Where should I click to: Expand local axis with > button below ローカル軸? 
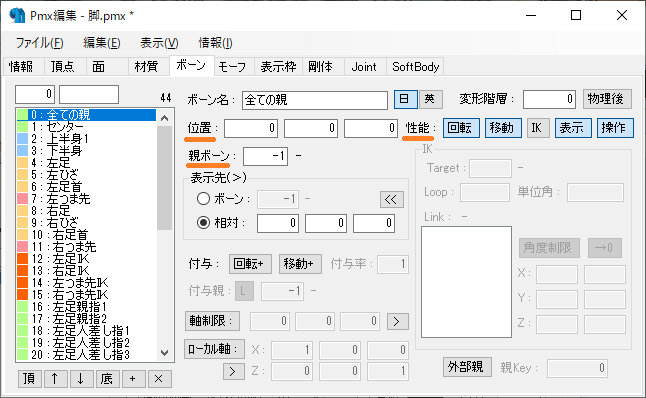234,371
